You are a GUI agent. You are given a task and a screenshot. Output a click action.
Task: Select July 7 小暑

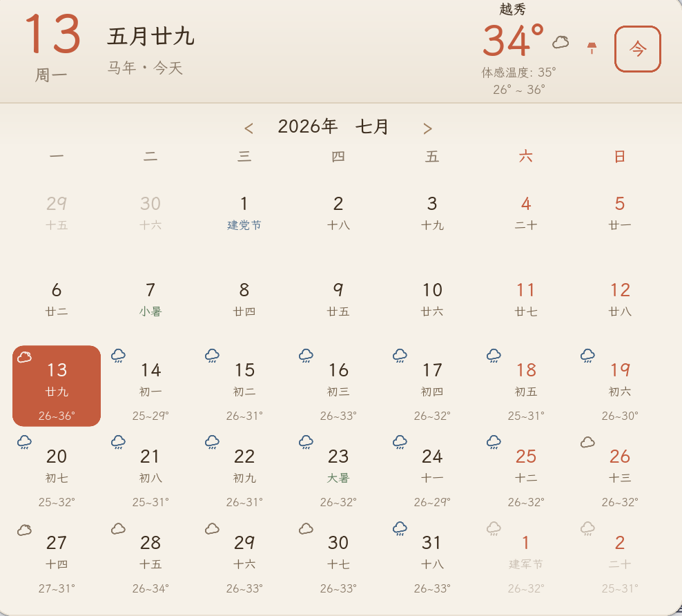coord(150,299)
